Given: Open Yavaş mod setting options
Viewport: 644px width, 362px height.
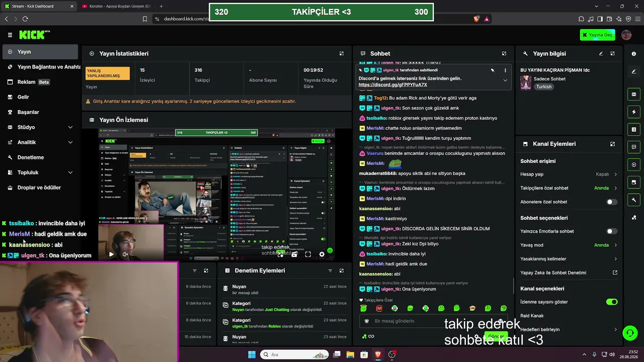Looking at the screenshot, I should pos(569,245).
